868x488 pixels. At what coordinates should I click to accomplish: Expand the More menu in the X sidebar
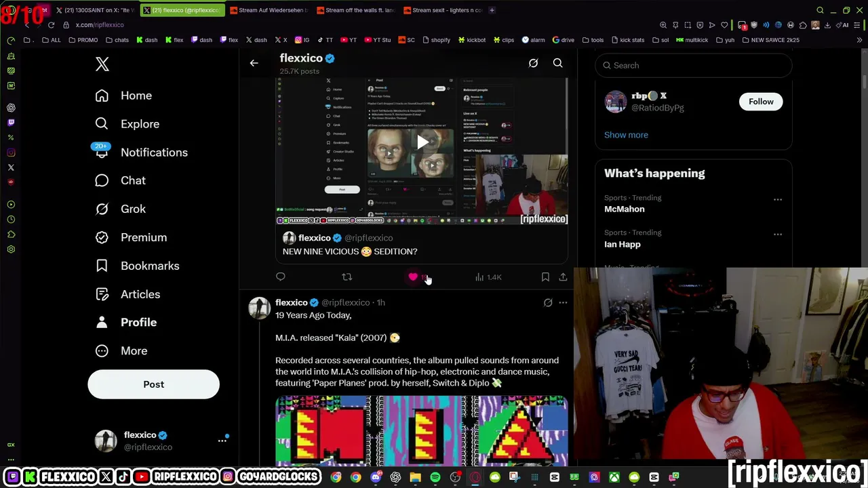[x=121, y=351]
